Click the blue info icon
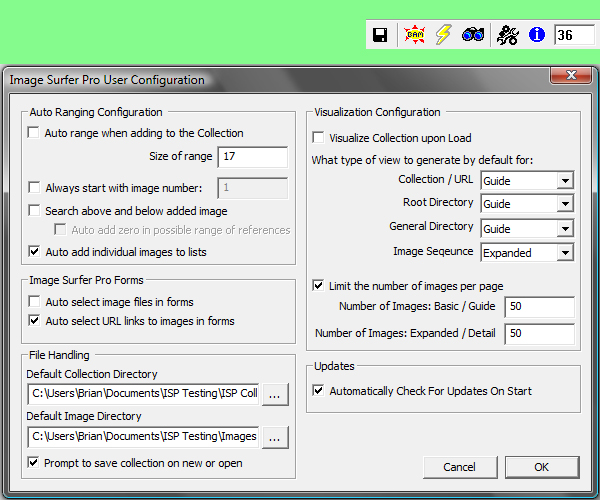Screen dimensions: 600x500 536,35
